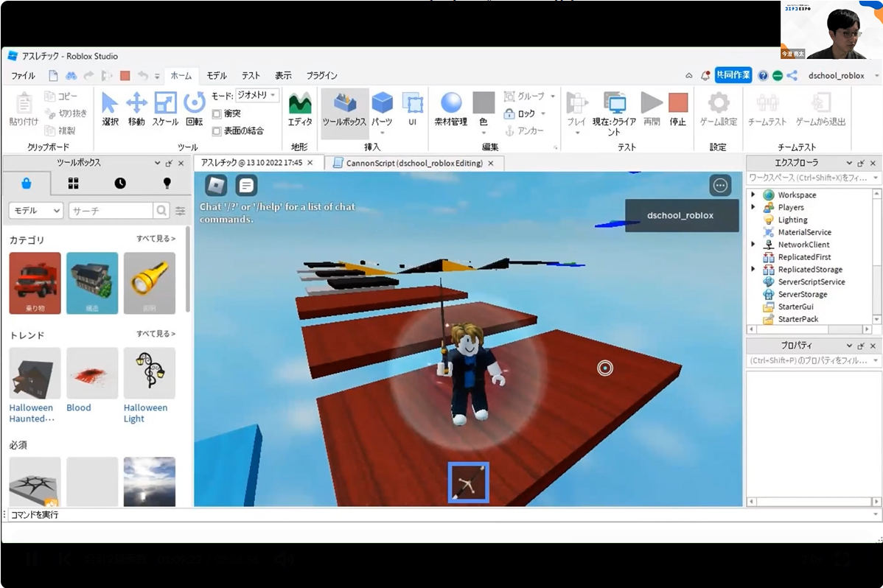
Task: Click the アンカー (Anchor) button
Action: point(524,131)
